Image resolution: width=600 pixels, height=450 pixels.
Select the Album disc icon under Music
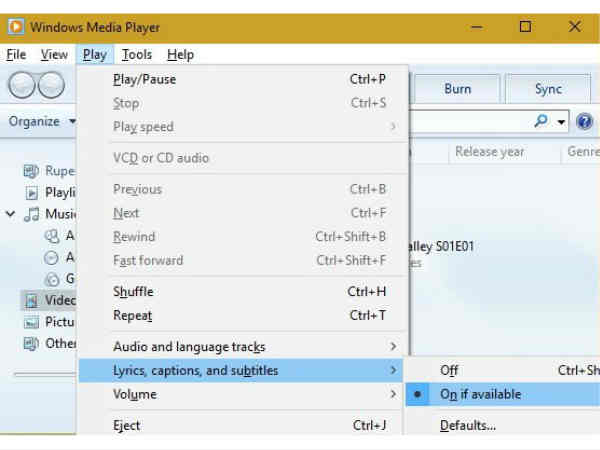[51, 258]
